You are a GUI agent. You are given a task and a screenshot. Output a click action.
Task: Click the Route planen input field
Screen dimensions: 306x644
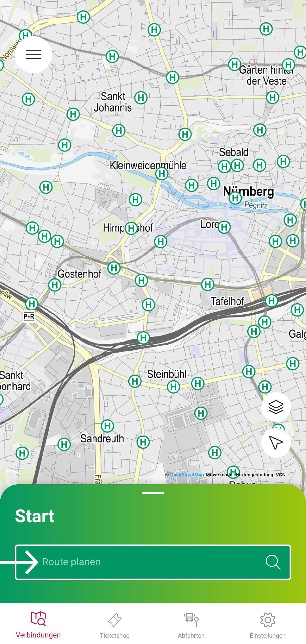coord(153,562)
